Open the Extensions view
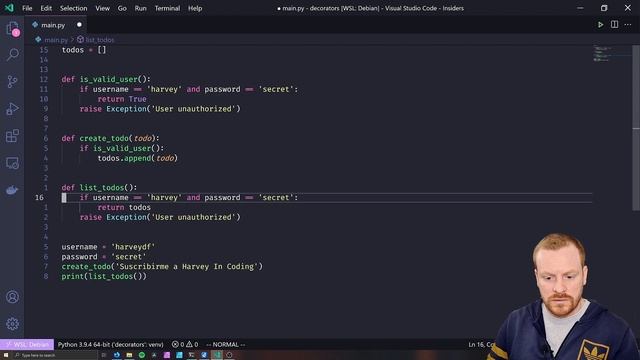The width and height of the screenshot is (640, 360). [x=13, y=136]
